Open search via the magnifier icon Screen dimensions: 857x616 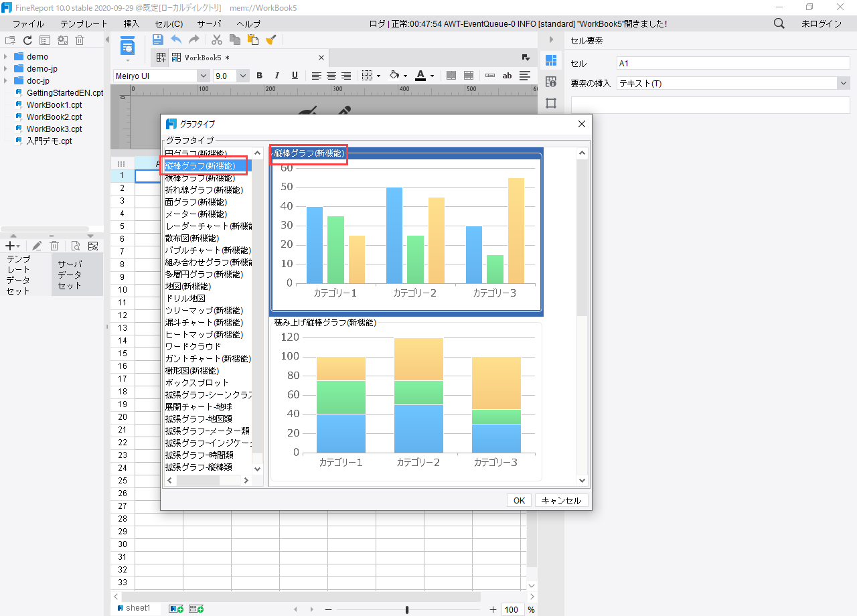coord(779,23)
